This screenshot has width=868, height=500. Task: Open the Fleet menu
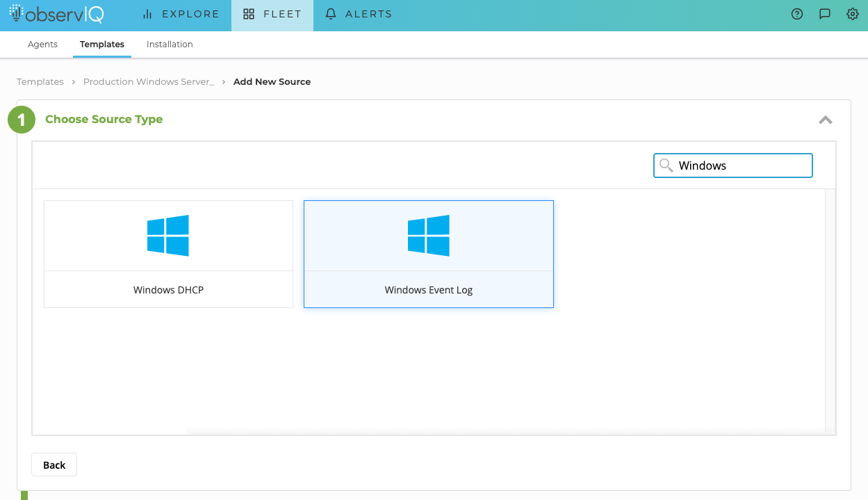click(272, 14)
